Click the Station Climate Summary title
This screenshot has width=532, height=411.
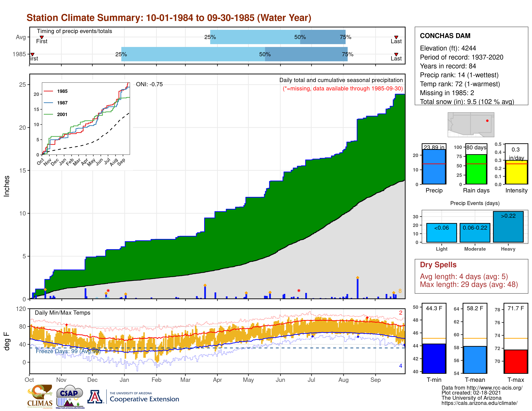click(x=169, y=18)
